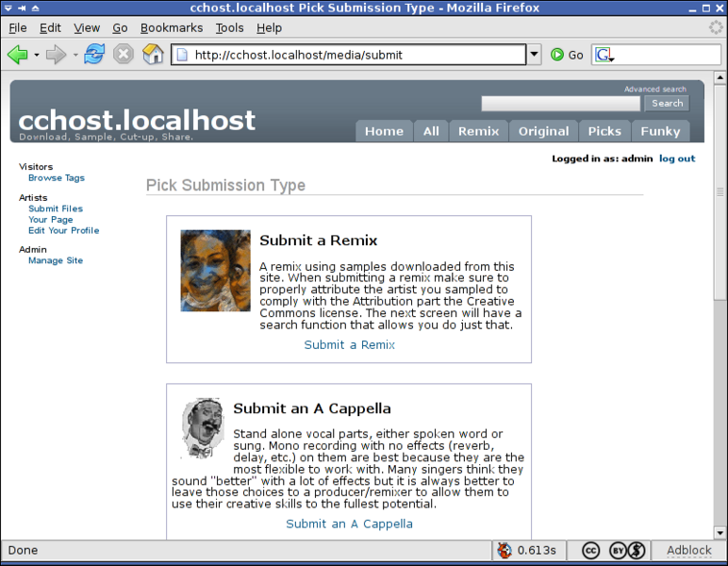Open the Tools menu
Viewport: 728px width, 566px height.
click(x=229, y=28)
